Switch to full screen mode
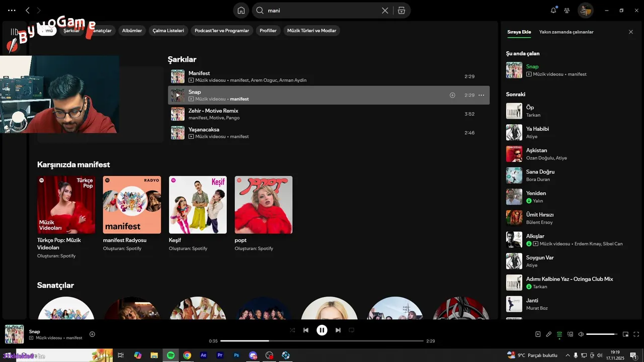 pos(636,334)
